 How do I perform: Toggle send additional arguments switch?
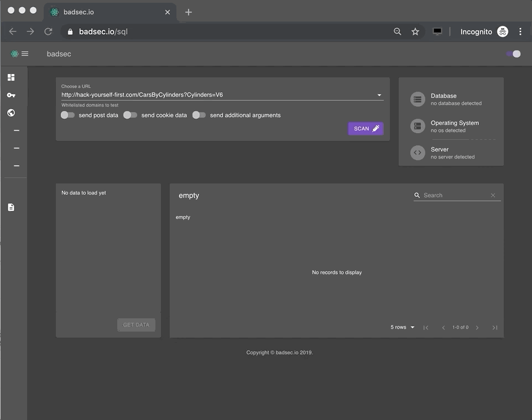(x=199, y=116)
